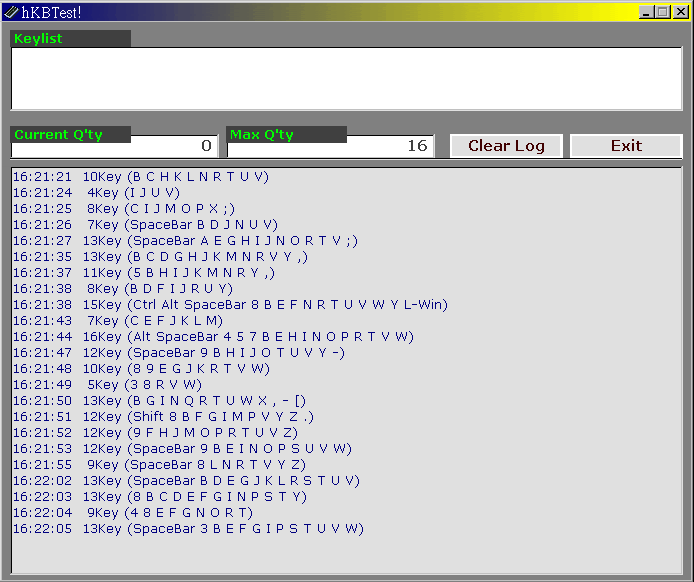Select log row 16:21:55 9Key

pos(159,465)
